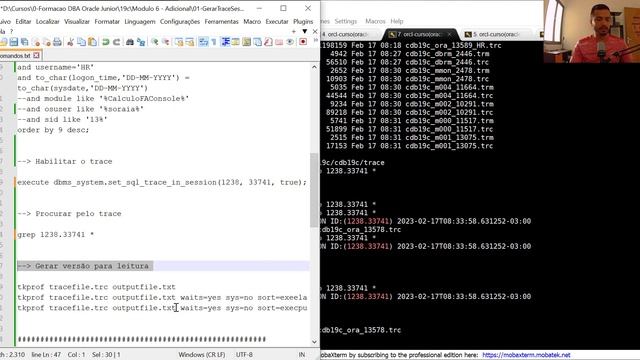Open the Editar menu

click(23, 22)
